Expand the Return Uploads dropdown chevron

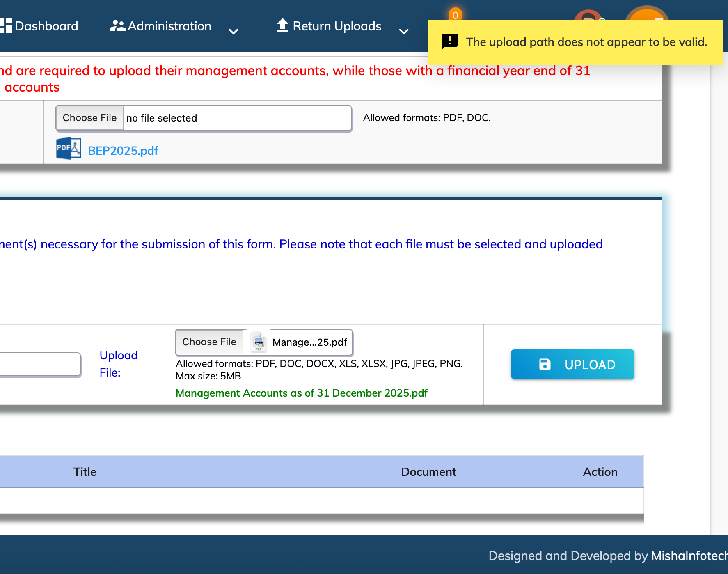tap(404, 31)
